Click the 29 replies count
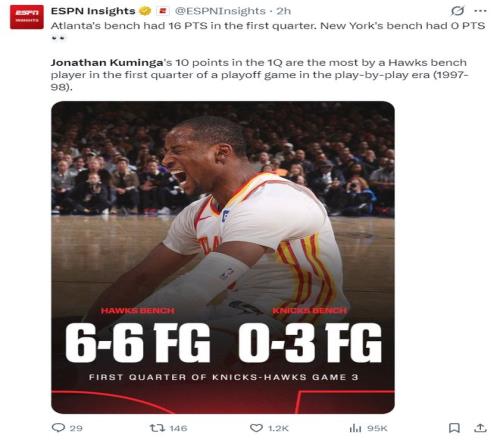This screenshot has width=500, height=440. pyautogui.click(x=76, y=428)
